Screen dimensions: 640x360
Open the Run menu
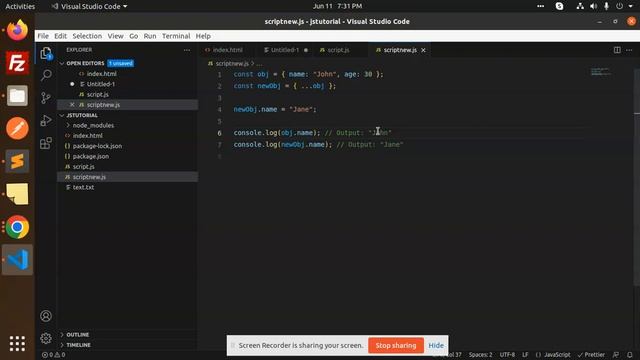[x=150, y=36]
